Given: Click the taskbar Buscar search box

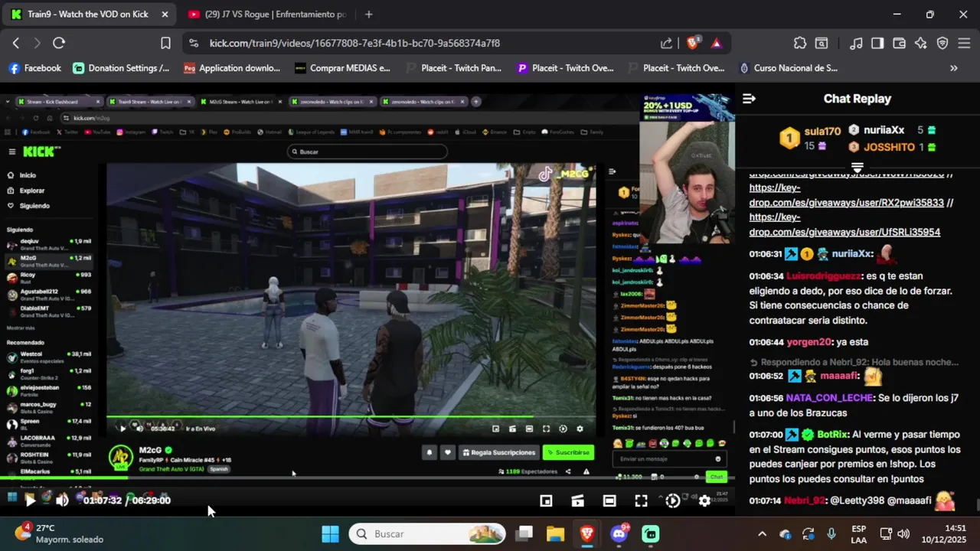Looking at the screenshot, I should [427, 533].
